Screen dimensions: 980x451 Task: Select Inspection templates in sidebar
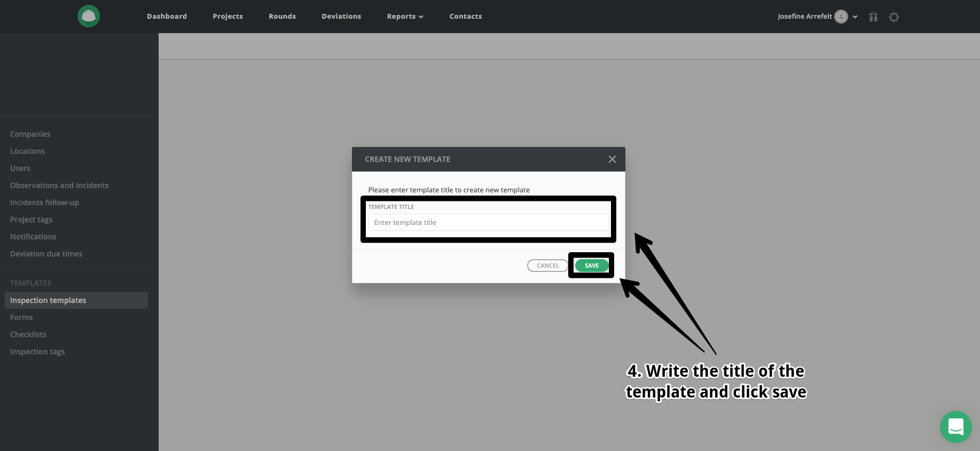(76, 300)
